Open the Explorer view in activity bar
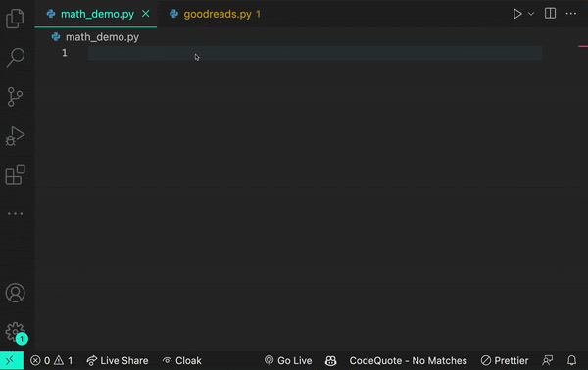The width and height of the screenshot is (588, 370). [15, 19]
